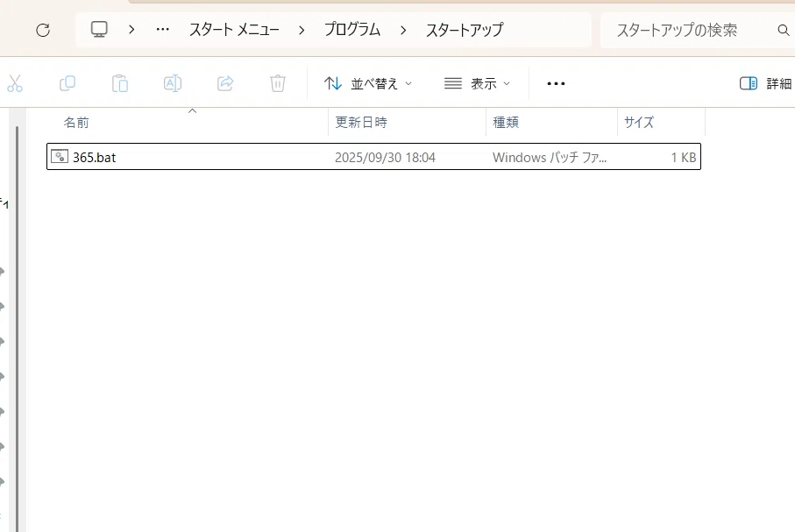Click the Paste clipboard icon
795x532 pixels.
120,83
